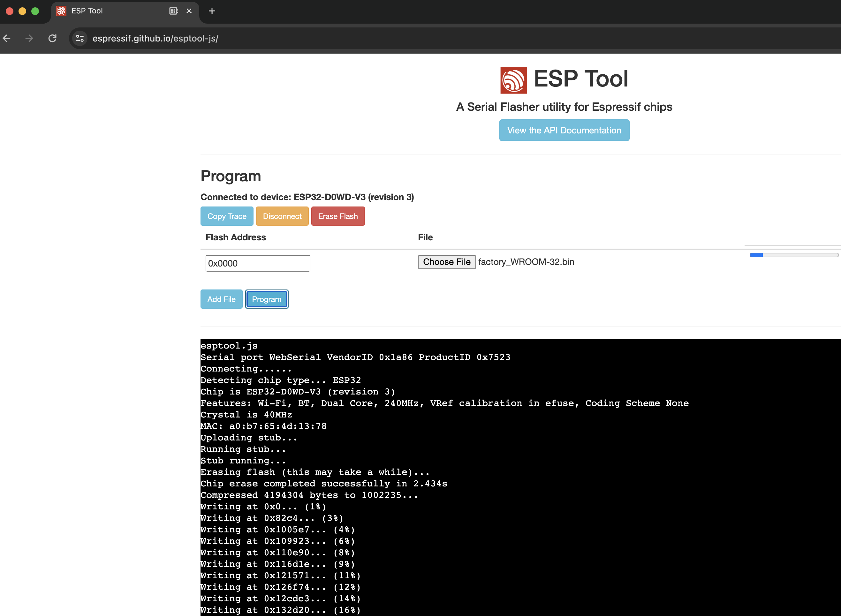The height and width of the screenshot is (616, 841).
Task: Click the reading mode icon in the tab
Action: point(173,11)
